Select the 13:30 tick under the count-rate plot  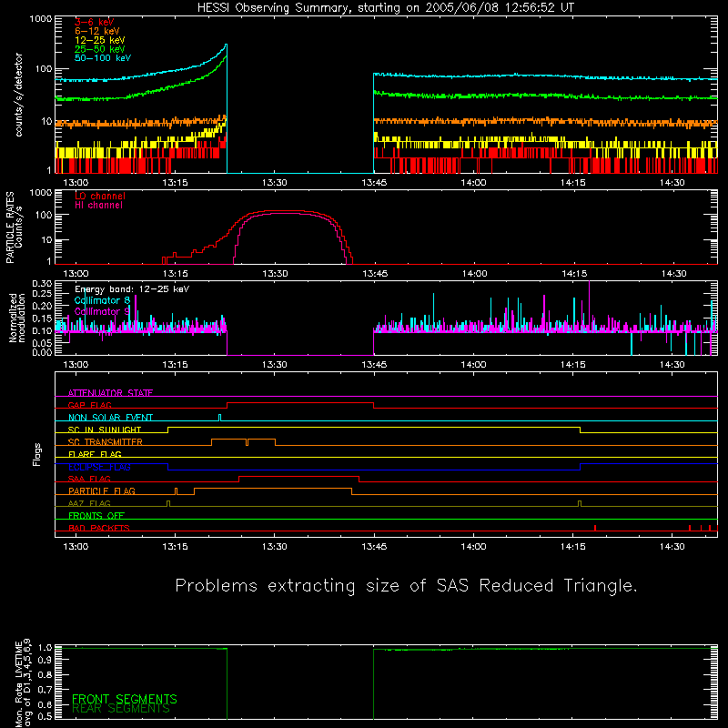click(275, 183)
